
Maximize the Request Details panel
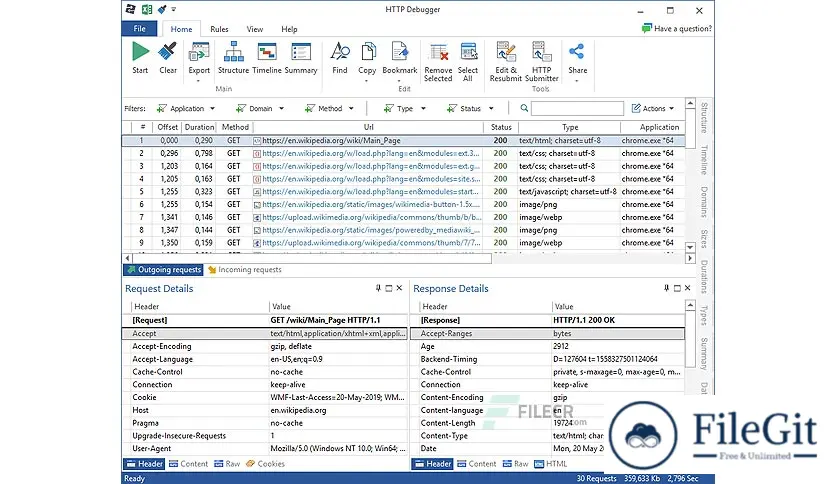pyautogui.click(x=389, y=288)
